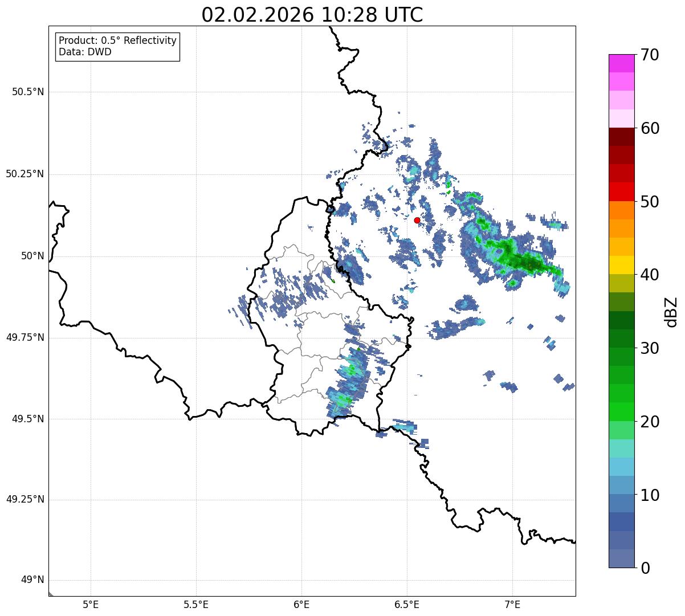Click the colorbar tick value 40

point(650,275)
